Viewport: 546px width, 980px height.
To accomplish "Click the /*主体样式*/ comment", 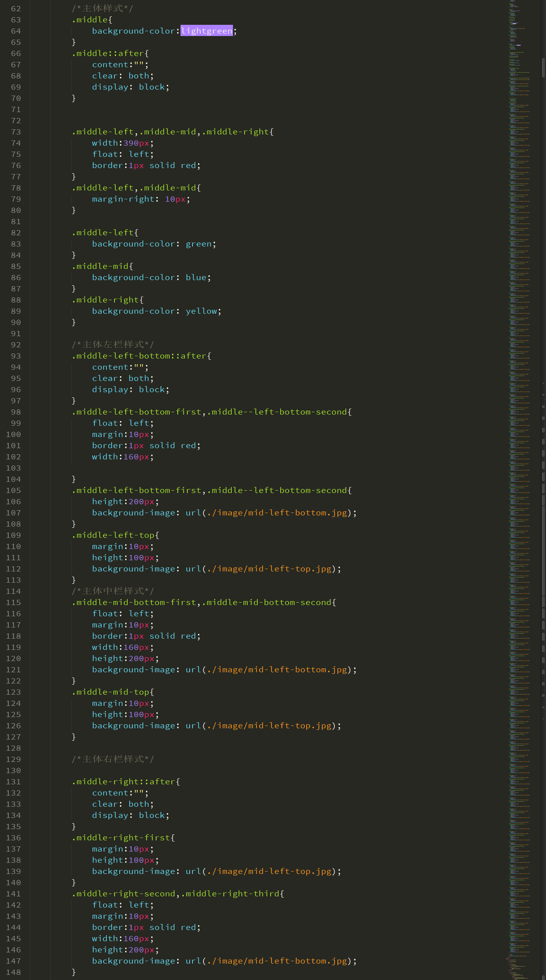I will point(102,8).
